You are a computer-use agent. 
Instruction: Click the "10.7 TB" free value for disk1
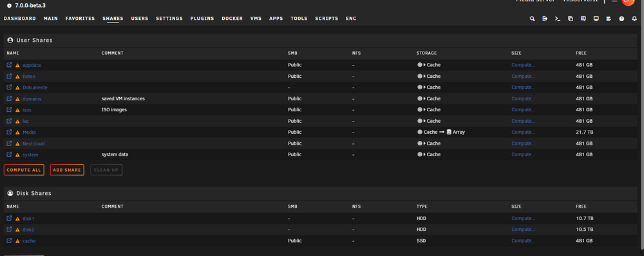[x=584, y=218]
